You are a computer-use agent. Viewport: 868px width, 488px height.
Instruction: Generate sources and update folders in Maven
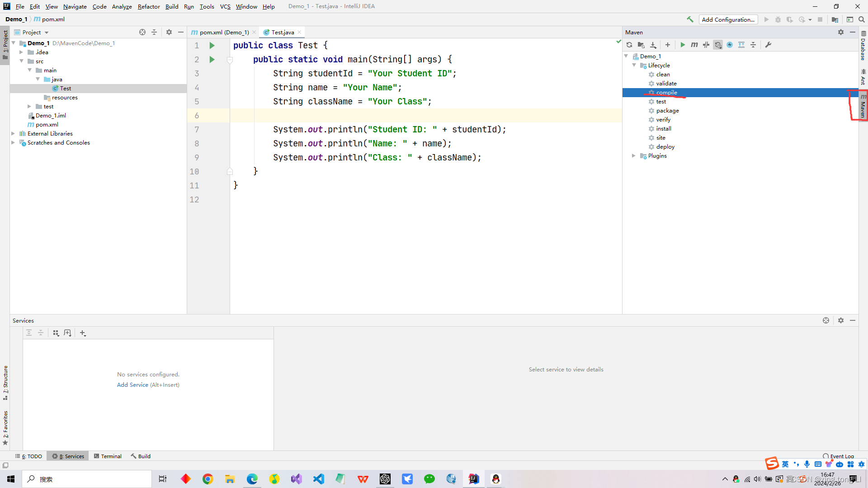[641, 45]
